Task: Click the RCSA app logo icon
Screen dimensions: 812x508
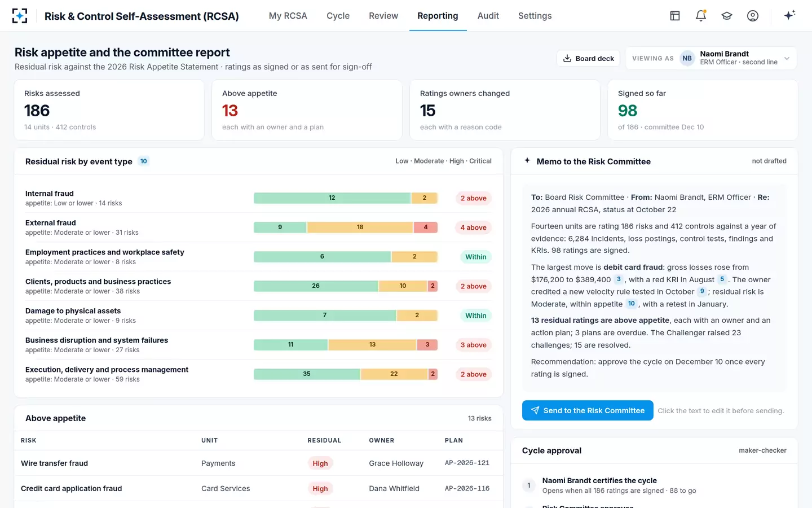Action: [x=20, y=16]
